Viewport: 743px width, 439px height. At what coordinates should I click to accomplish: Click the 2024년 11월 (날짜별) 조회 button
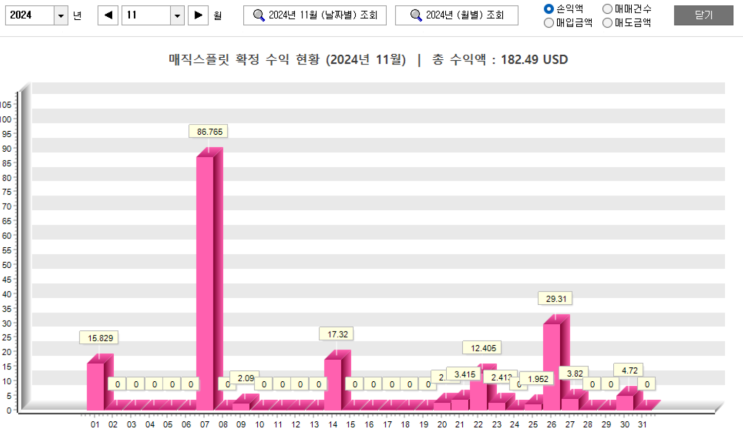click(x=315, y=15)
